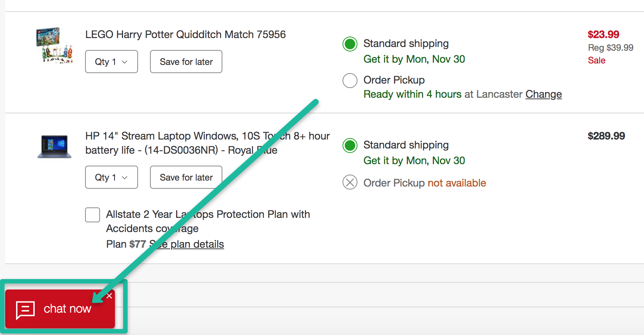Close the chat now popup
The image size is (644, 335).
point(109,296)
